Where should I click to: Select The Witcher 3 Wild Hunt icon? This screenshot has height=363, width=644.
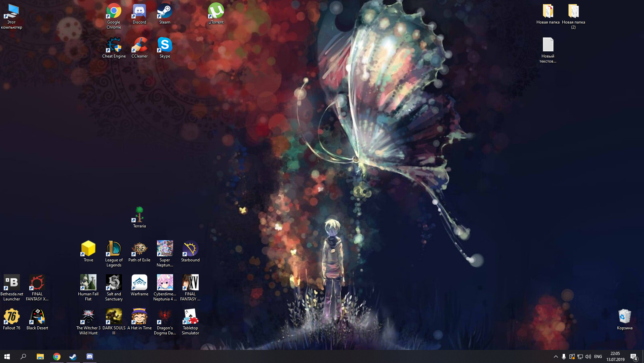tap(88, 322)
